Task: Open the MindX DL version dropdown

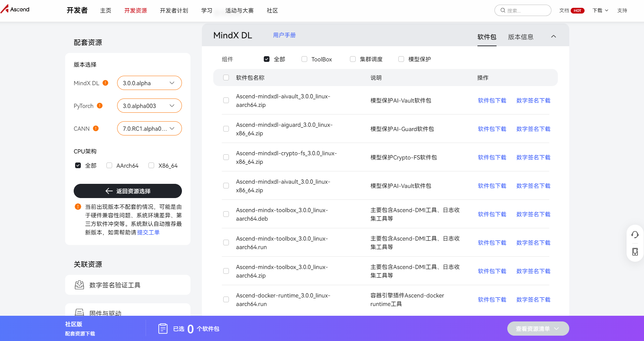Action: [150, 83]
